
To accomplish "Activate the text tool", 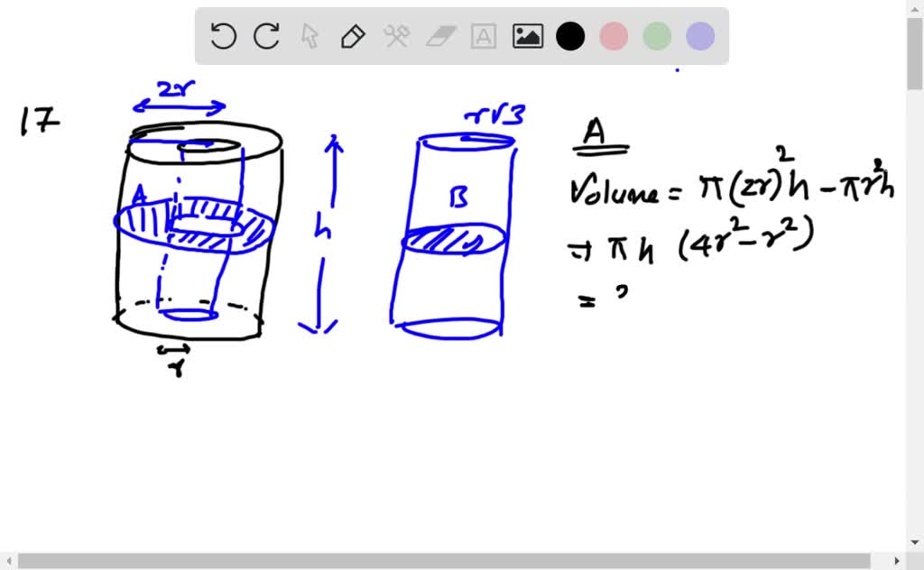I will point(483,36).
